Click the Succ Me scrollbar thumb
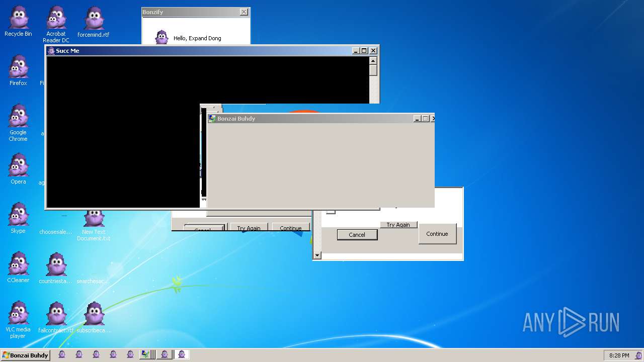The image size is (644, 362). pyautogui.click(x=373, y=70)
